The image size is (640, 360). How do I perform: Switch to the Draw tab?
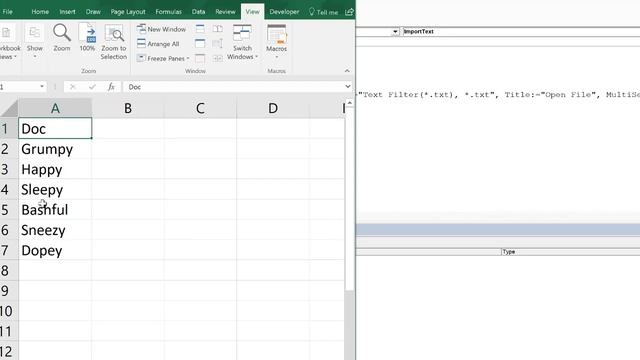[93, 12]
